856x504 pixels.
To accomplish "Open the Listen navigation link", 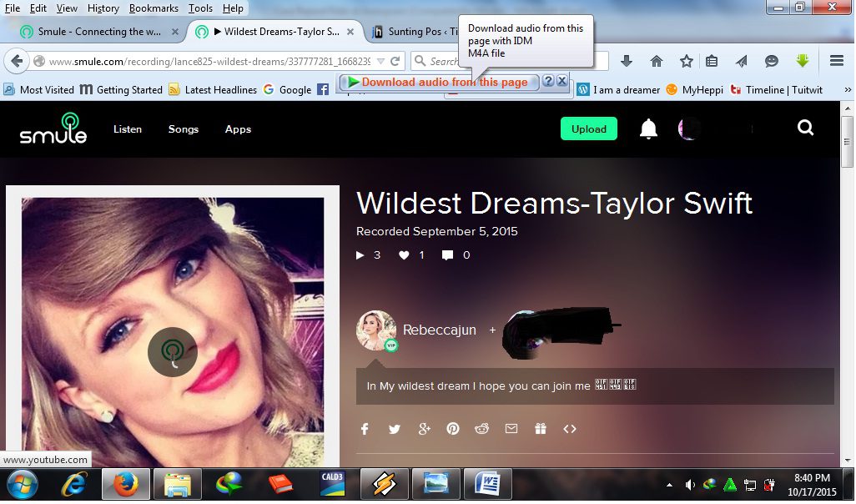I will tap(127, 129).
